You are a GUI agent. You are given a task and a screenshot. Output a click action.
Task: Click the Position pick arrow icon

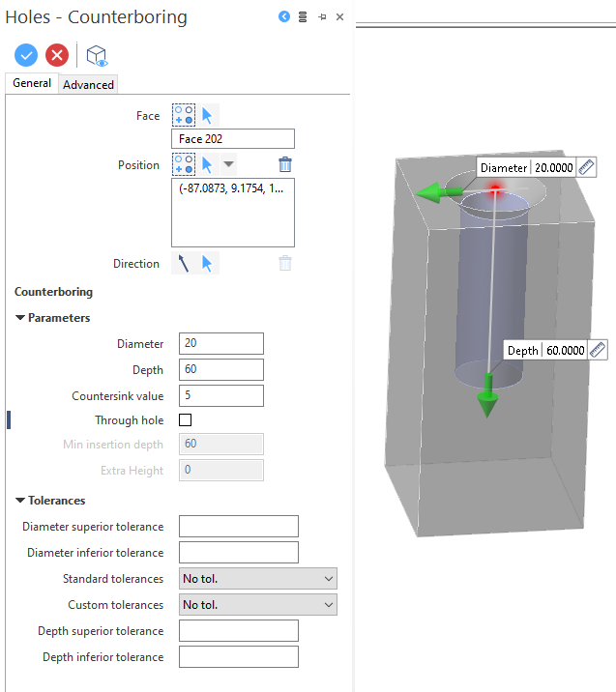[x=207, y=164]
